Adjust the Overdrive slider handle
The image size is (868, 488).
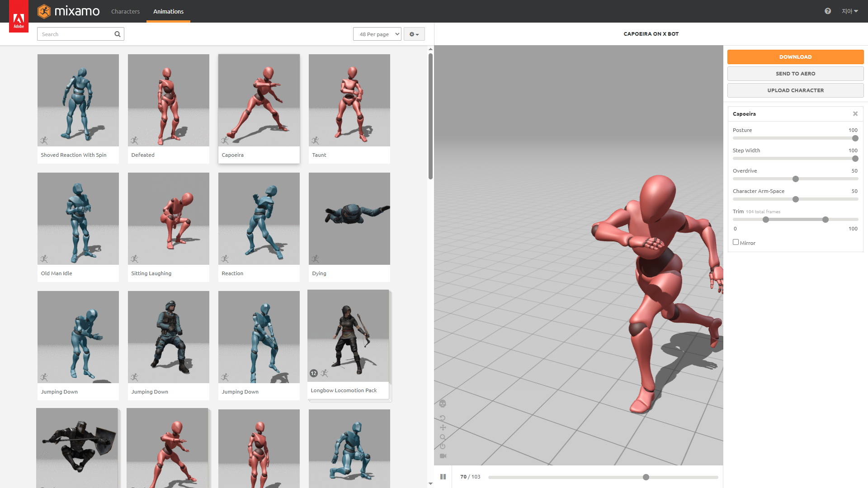click(x=796, y=179)
